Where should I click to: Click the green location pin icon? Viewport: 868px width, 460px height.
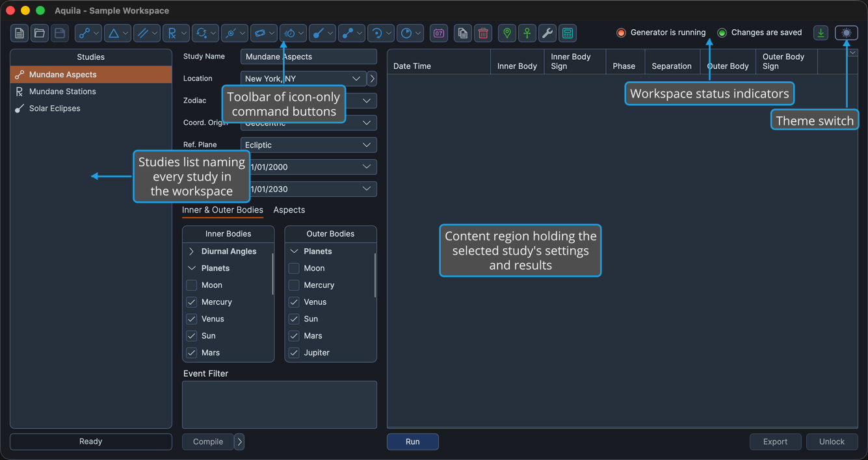point(507,33)
